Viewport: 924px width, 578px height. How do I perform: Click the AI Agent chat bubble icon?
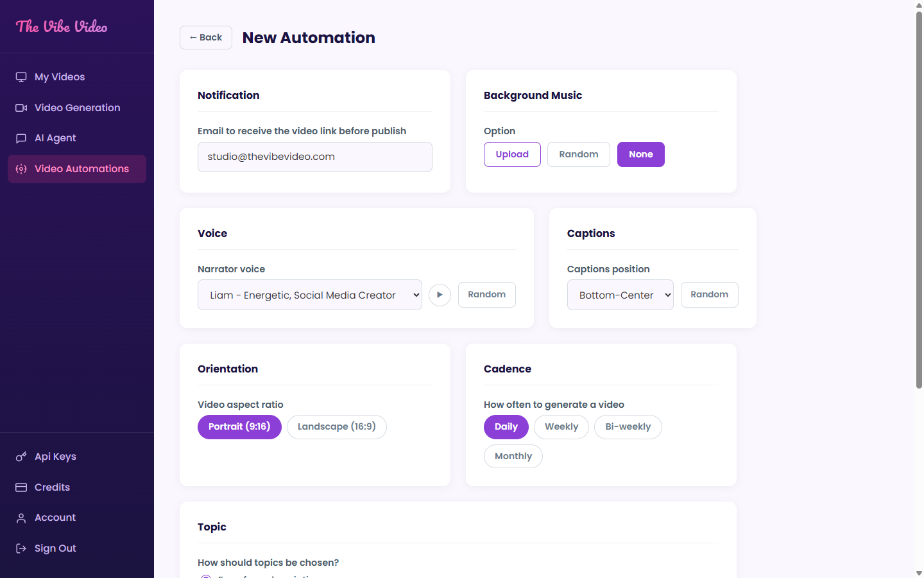pyautogui.click(x=21, y=138)
